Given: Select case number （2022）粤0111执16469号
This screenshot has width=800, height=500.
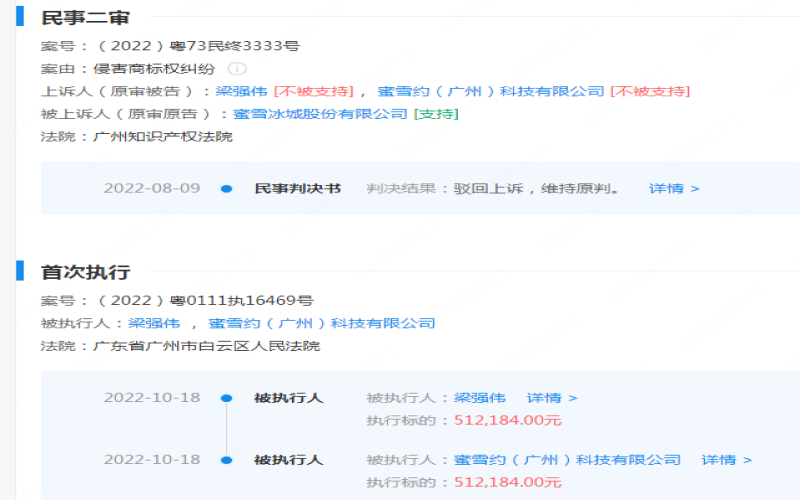Looking at the screenshot, I should 204,301.
